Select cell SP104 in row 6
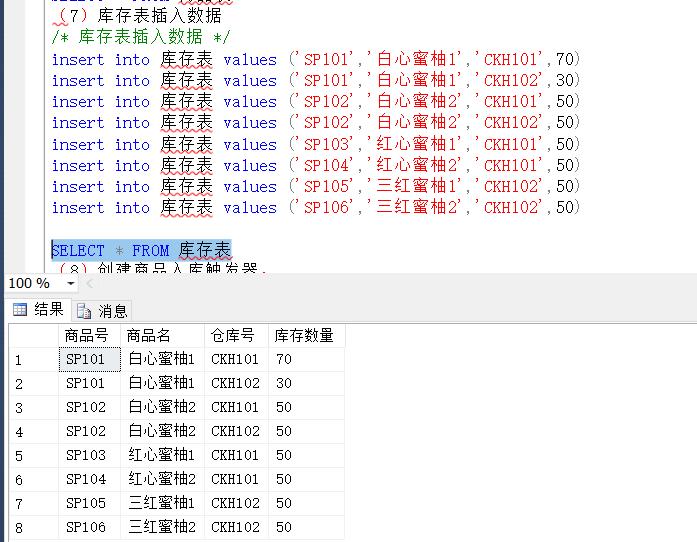The width and height of the screenshot is (697, 542). click(89, 479)
